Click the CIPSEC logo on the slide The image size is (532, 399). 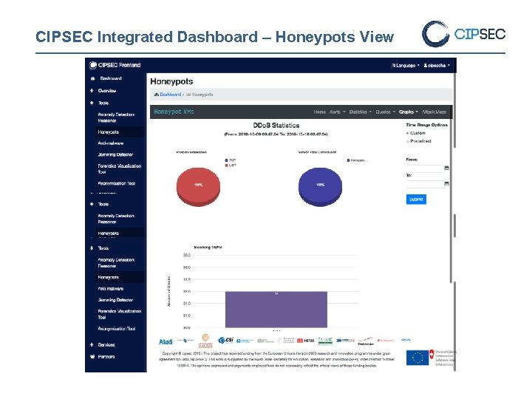point(464,34)
